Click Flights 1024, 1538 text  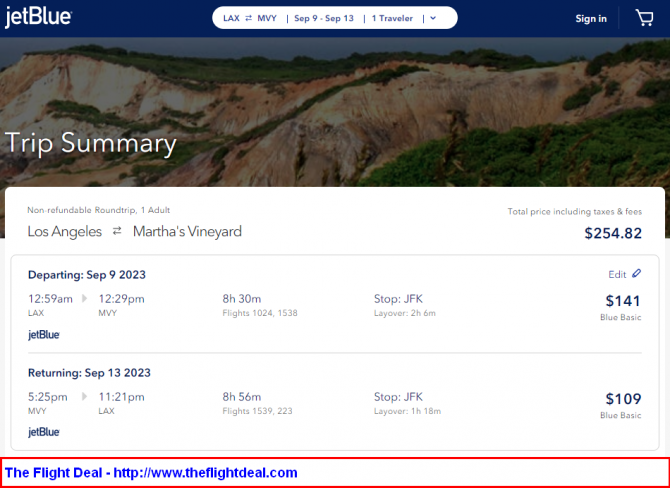click(260, 313)
